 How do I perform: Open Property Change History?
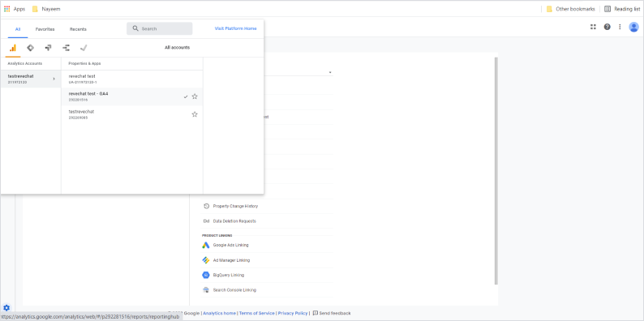(x=235, y=206)
